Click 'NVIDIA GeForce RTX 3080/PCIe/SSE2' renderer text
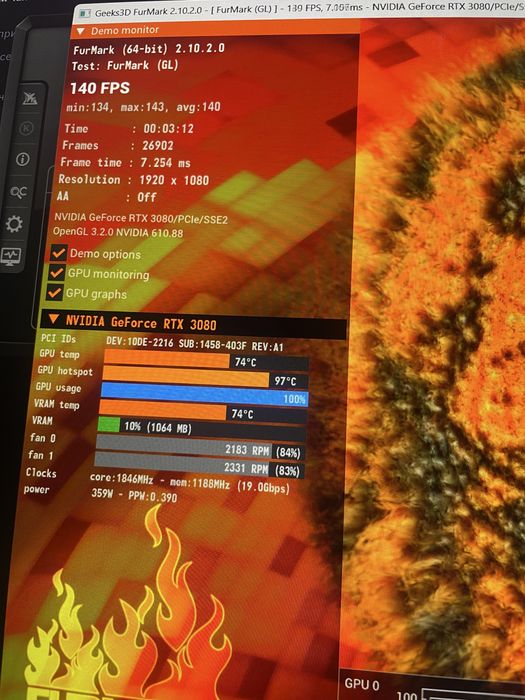 point(141,218)
